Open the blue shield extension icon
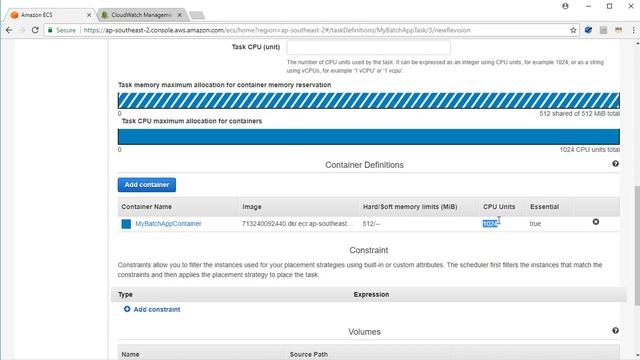Image resolution: width=640 pixels, height=360 pixels. coord(588,30)
